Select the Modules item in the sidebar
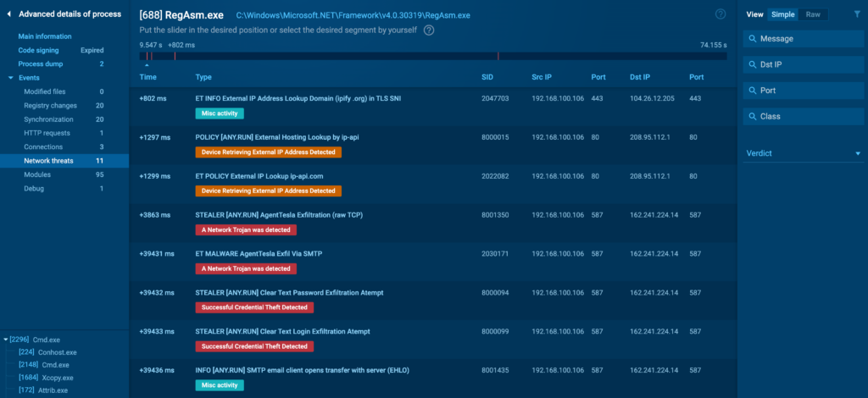The height and width of the screenshot is (398, 868). coord(37,174)
